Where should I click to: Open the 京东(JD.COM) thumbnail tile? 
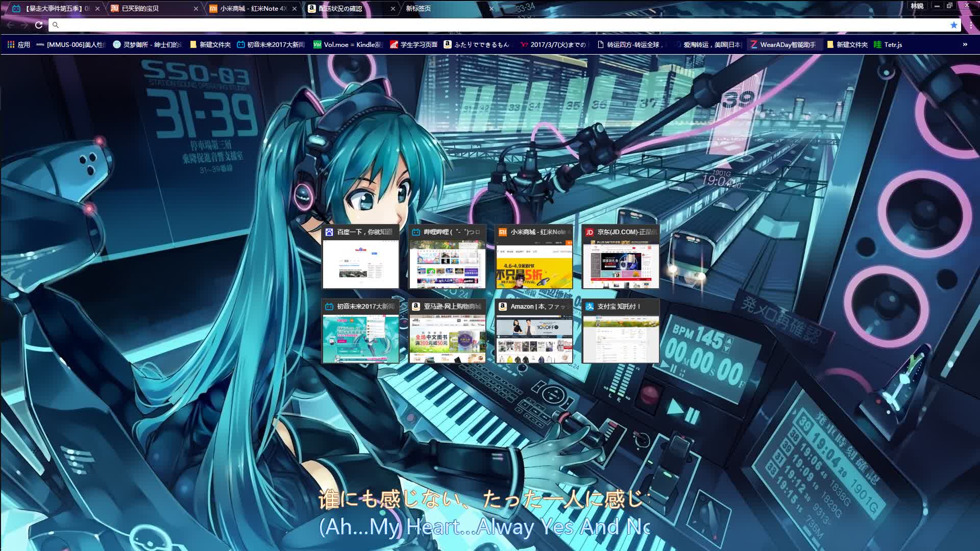coord(621,257)
